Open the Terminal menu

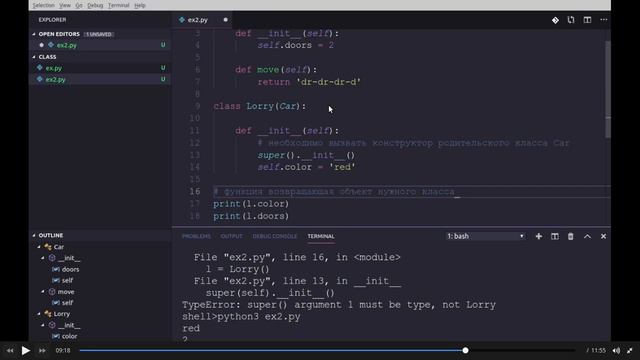click(118, 5)
